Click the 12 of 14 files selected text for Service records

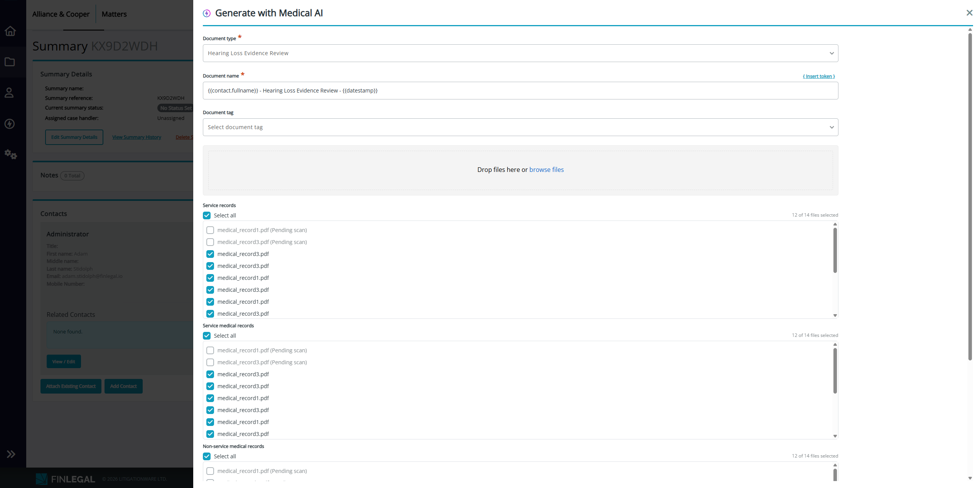[x=815, y=215]
